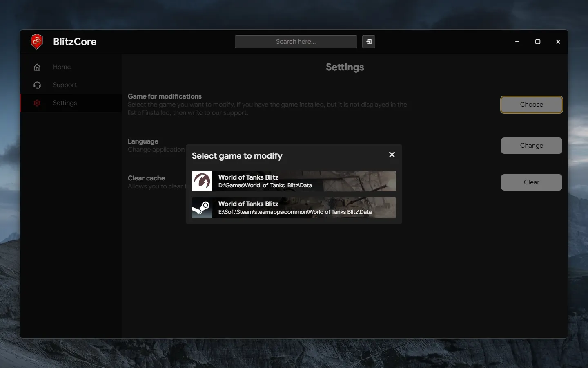The image size is (588, 368).
Task: Click the Home house icon in sidebar
Action: (x=37, y=67)
